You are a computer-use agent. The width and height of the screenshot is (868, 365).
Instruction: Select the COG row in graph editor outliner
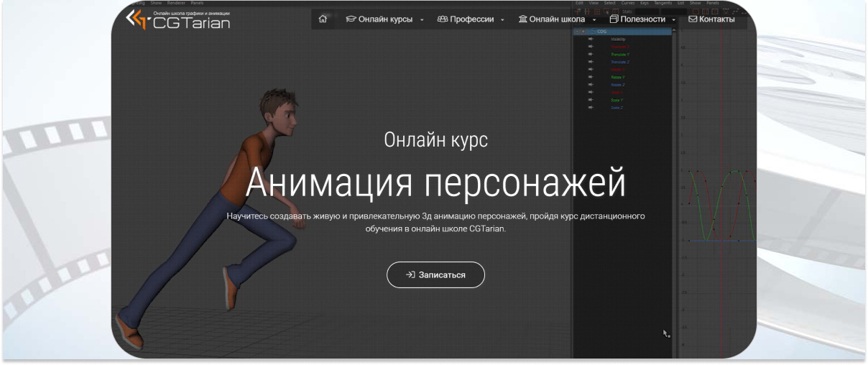point(623,32)
